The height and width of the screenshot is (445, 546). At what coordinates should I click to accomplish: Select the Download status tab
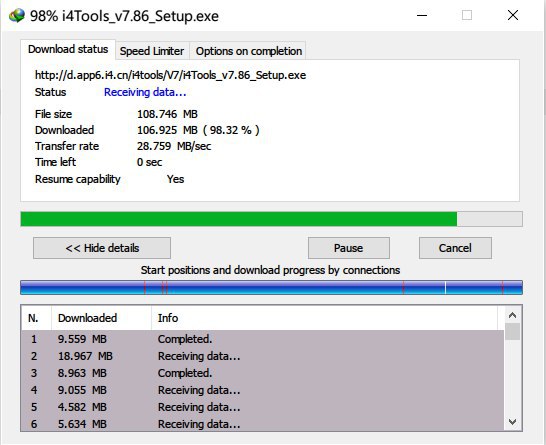pyautogui.click(x=68, y=49)
